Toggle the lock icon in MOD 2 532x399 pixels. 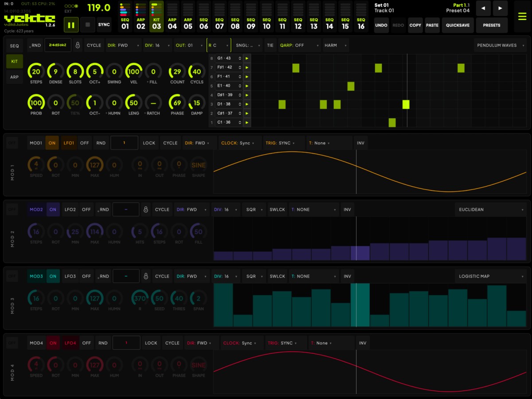[x=145, y=210]
